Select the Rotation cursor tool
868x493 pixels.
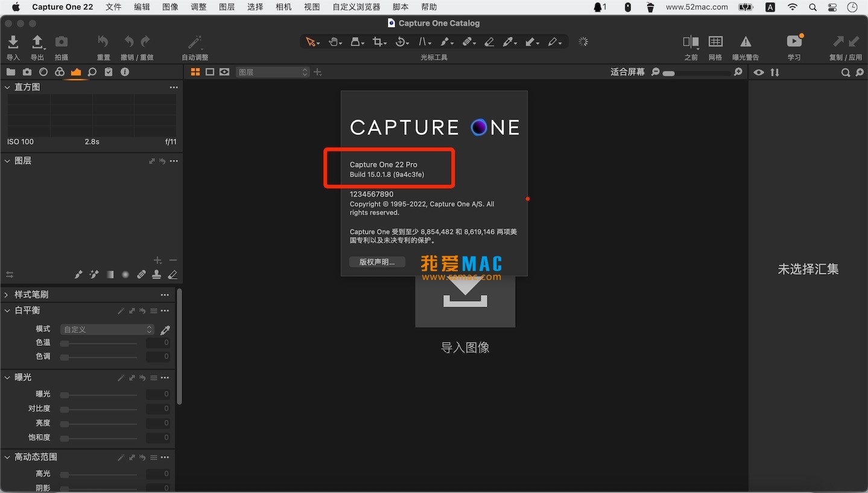[401, 40]
